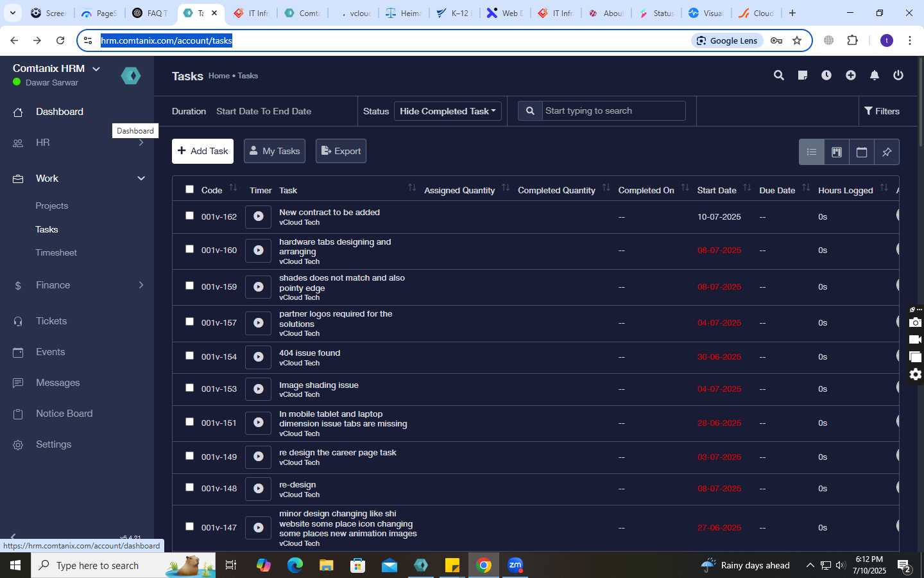Check the box for task 001v-157

[x=189, y=322]
